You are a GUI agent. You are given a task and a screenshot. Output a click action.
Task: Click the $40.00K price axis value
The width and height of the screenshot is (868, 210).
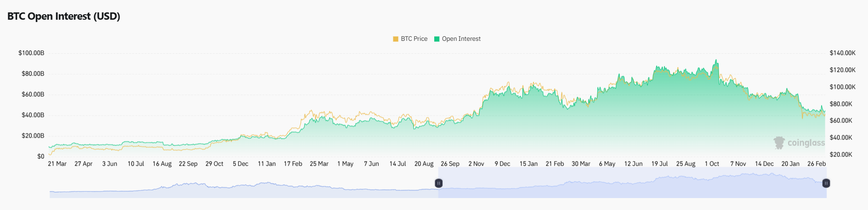coord(841,138)
